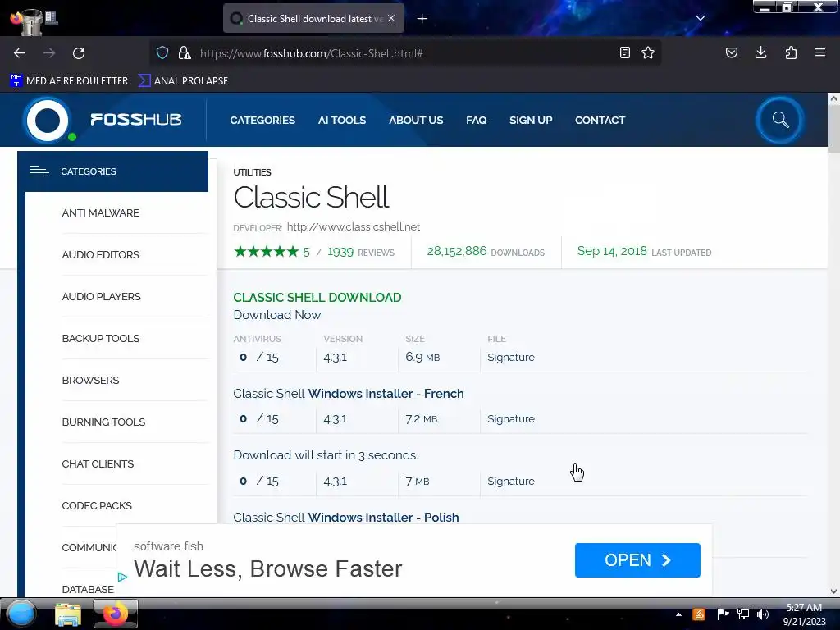840x630 pixels.
Task: Open MEDIAFIRE ROULETTER bookmark
Action: pos(69,81)
